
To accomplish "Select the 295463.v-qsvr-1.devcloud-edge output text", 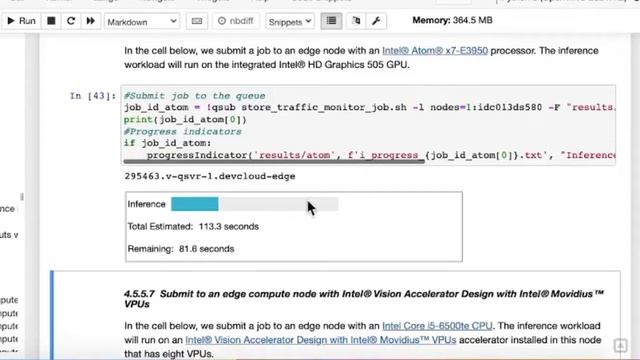I will [210, 176].
